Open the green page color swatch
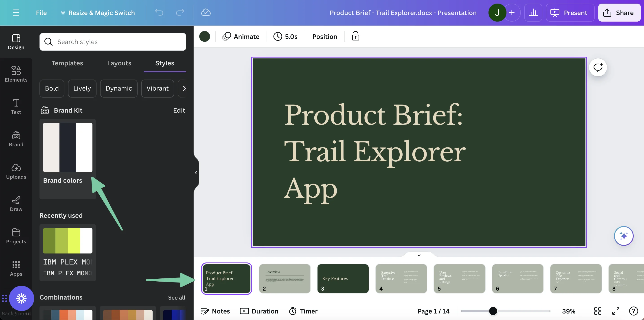The height and width of the screenshot is (320, 644). click(205, 36)
